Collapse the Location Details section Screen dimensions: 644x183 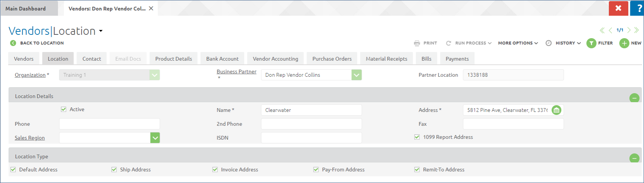tap(634, 98)
